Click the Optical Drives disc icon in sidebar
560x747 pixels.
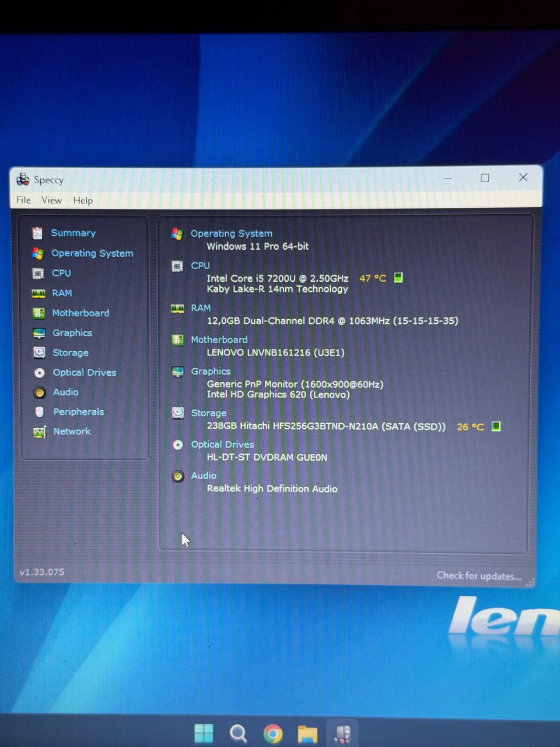click(40, 373)
